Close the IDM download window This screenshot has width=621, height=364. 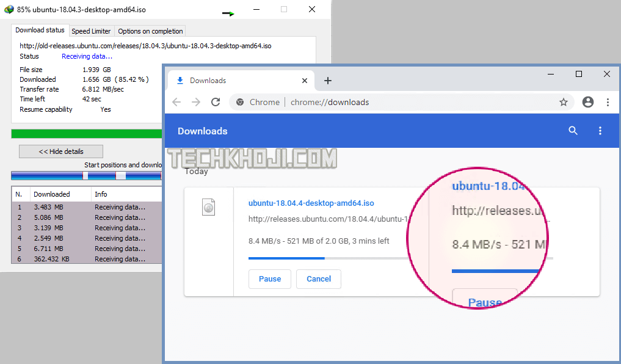pos(312,9)
